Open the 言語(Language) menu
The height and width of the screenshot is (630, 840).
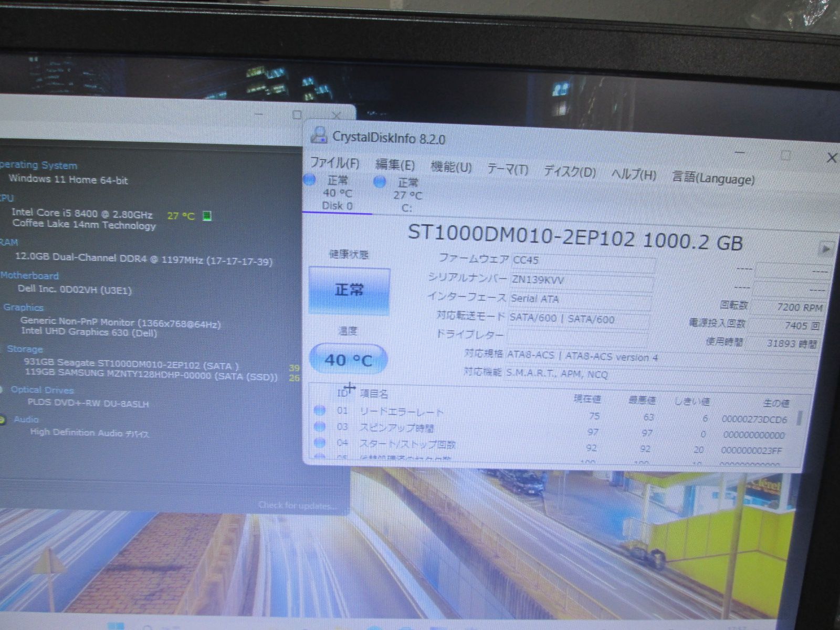[713, 178]
